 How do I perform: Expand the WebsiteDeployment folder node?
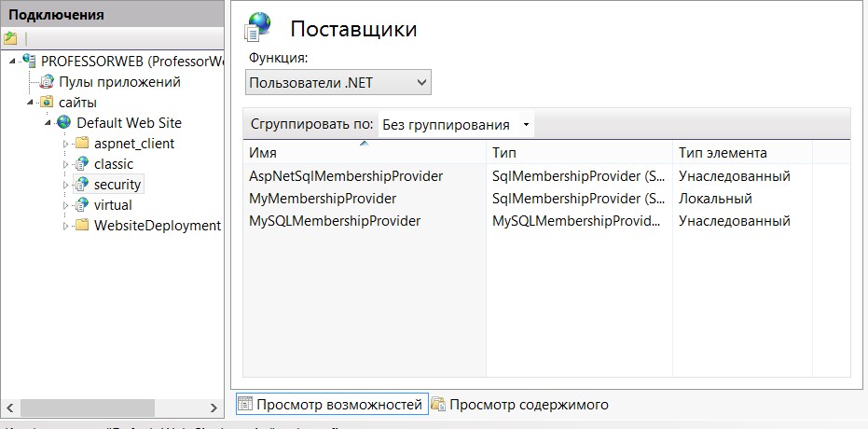(66, 226)
